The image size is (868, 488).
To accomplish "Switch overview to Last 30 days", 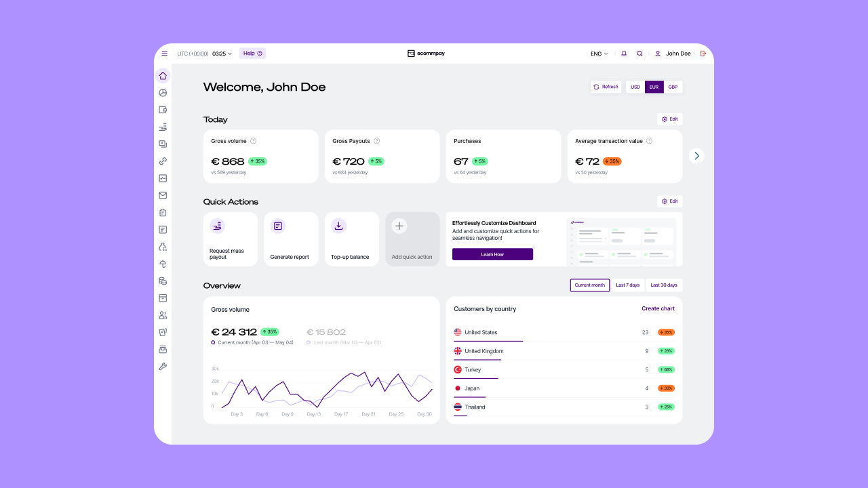I will pyautogui.click(x=663, y=285).
